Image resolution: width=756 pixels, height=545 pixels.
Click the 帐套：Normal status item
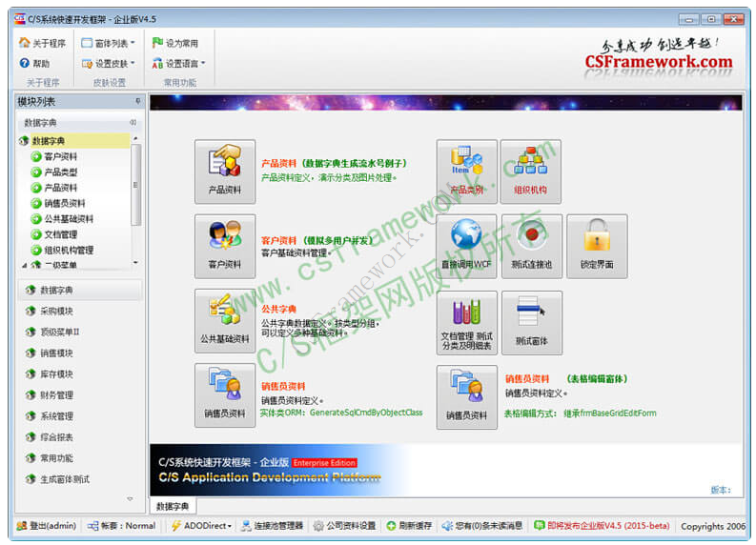(121, 526)
